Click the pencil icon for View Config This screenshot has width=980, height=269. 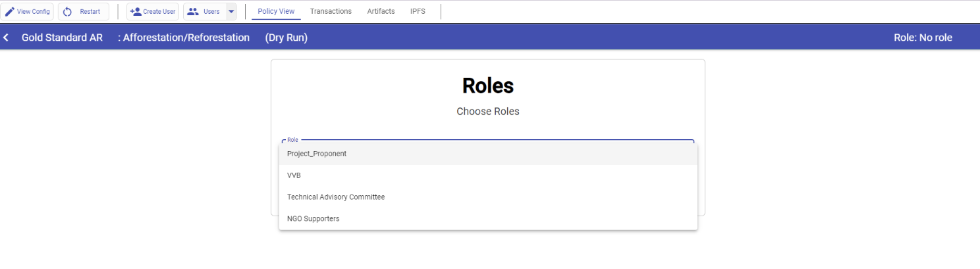10,12
